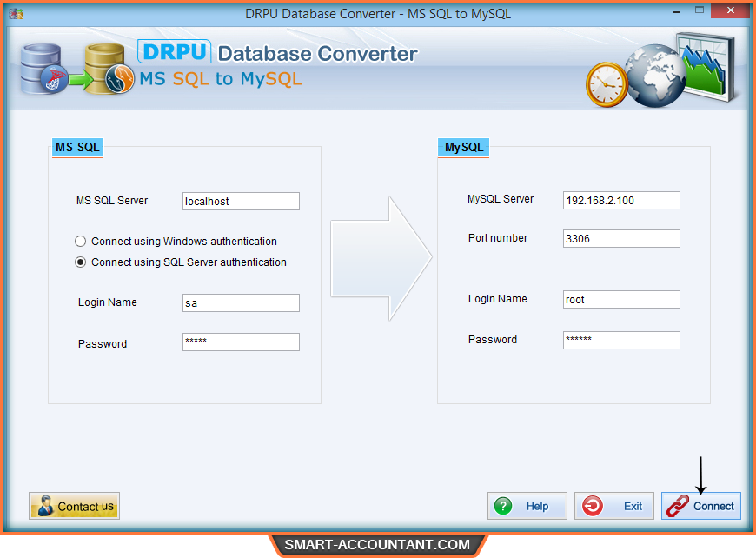Click the MS SQL Server input field

(x=241, y=201)
